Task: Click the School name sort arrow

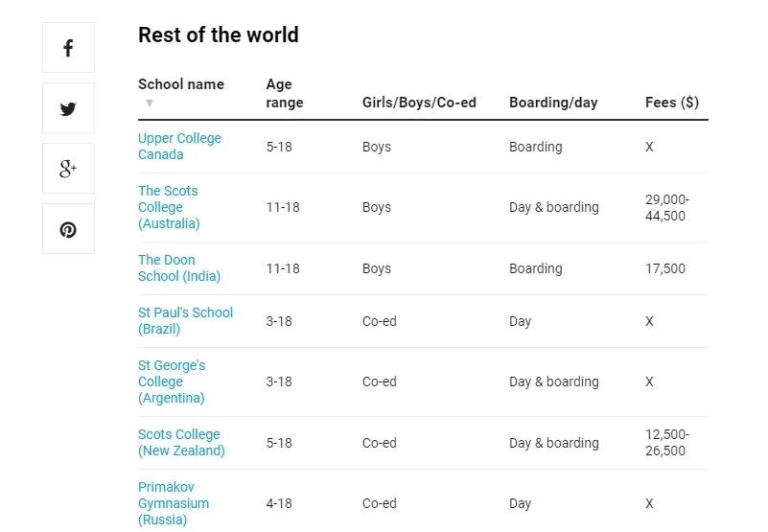Action: pyautogui.click(x=150, y=103)
